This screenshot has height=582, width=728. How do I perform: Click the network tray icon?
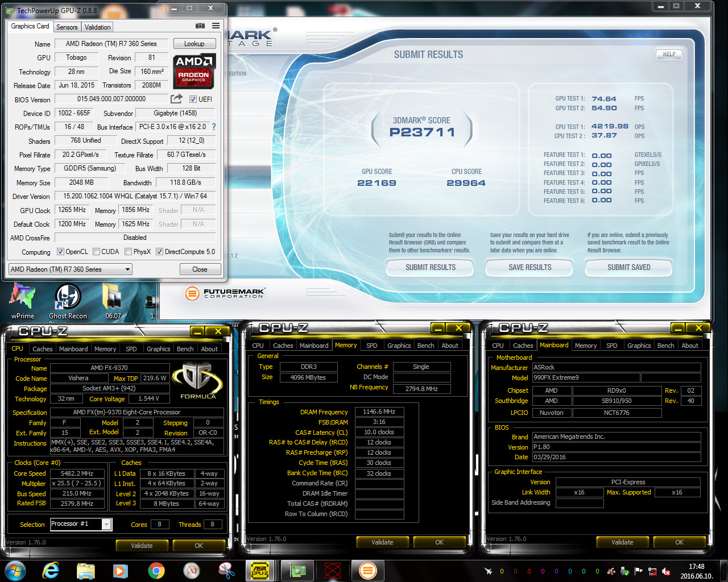652,571
